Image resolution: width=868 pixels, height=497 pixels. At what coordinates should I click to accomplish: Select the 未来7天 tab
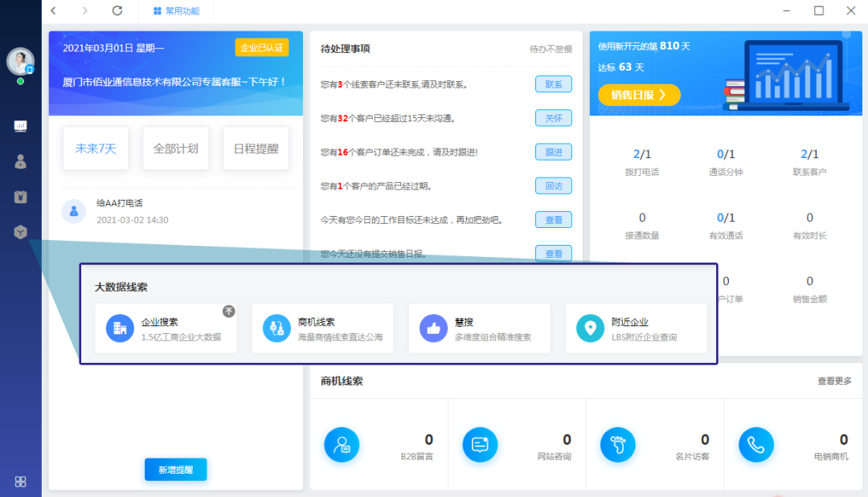[96, 149]
